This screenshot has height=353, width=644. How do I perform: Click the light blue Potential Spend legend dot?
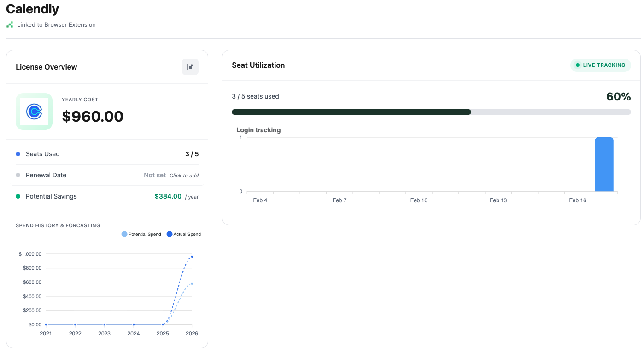124,234
